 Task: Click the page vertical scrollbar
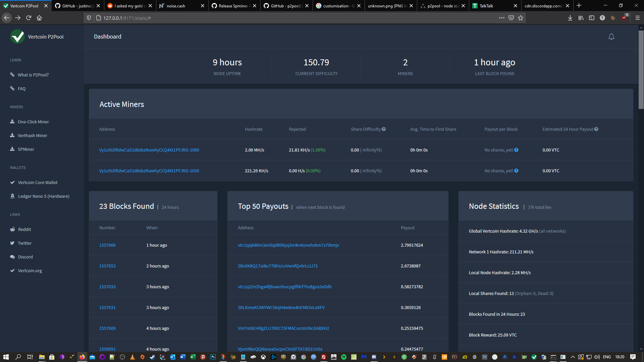[641, 70]
